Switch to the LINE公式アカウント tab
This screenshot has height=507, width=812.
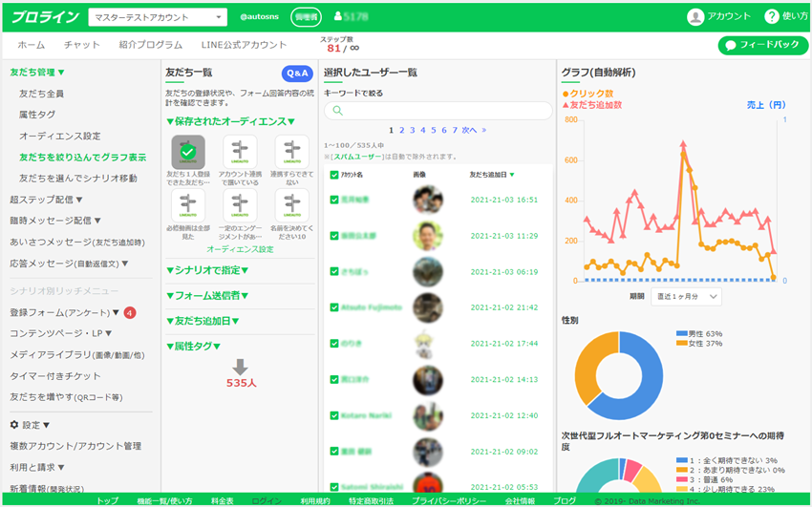243,45
